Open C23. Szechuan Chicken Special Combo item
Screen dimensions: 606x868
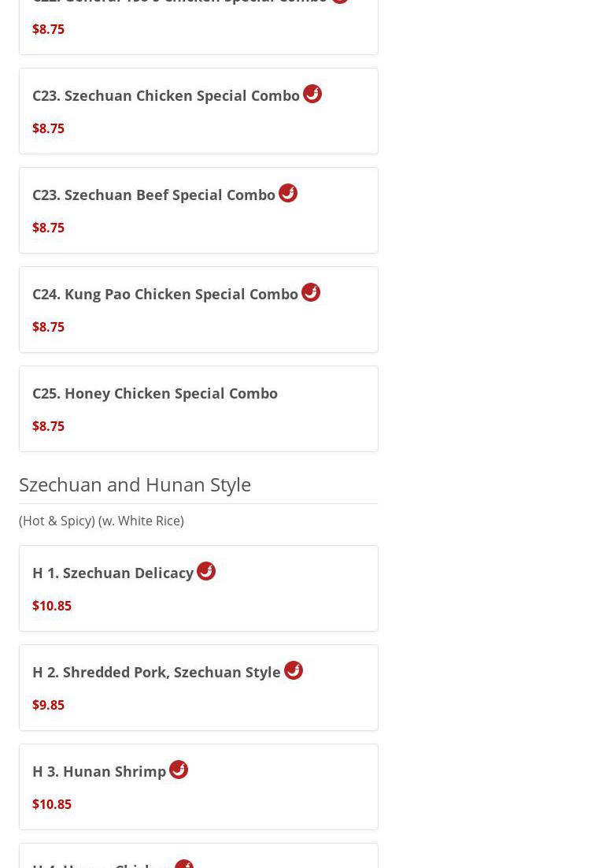[x=166, y=96]
